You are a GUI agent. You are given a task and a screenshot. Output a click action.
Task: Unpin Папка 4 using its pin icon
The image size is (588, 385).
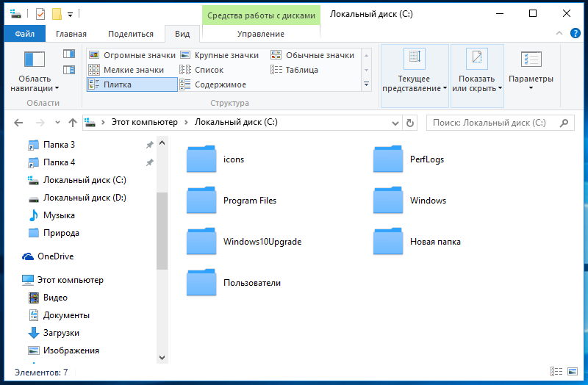click(150, 162)
